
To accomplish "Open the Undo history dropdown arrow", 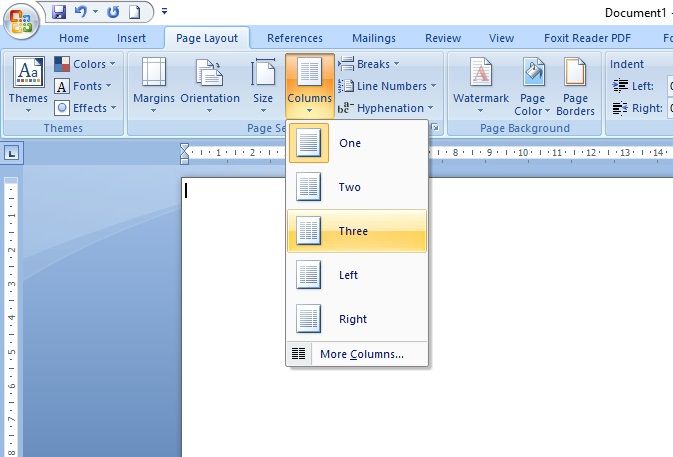I will pyautogui.click(x=95, y=12).
